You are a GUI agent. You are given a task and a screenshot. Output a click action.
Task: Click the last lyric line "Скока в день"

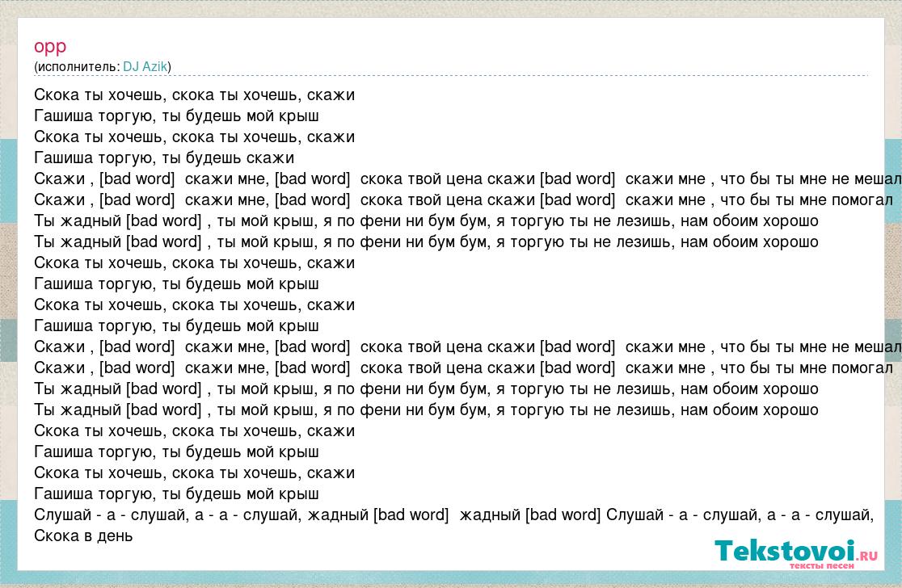coord(83,535)
